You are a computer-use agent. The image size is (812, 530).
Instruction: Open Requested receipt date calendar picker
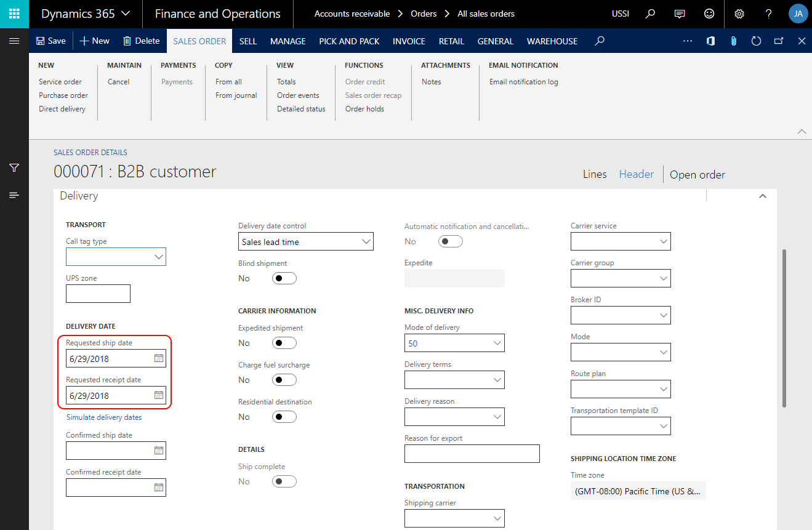pyautogui.click(x=158, y=395)
